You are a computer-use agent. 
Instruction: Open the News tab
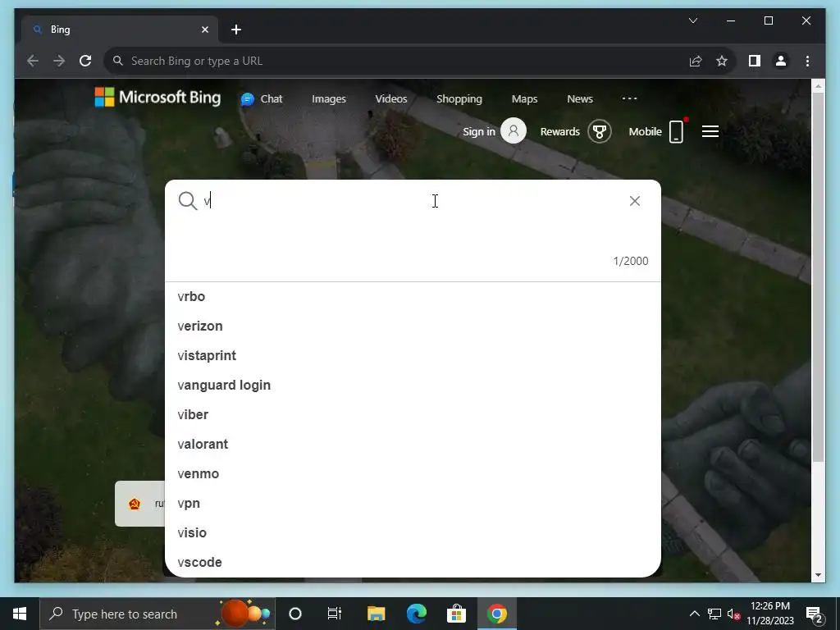(x=580, y=99)
